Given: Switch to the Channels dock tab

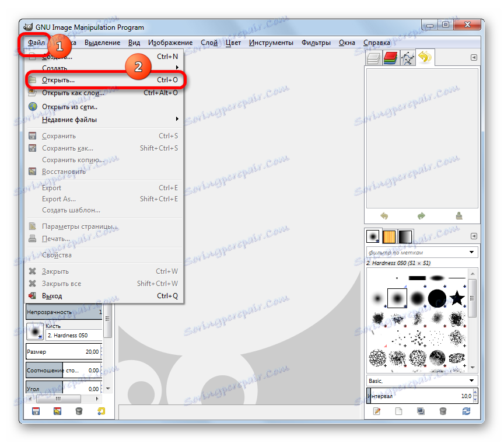Looking at the screenshot, I should coord(390,58).
